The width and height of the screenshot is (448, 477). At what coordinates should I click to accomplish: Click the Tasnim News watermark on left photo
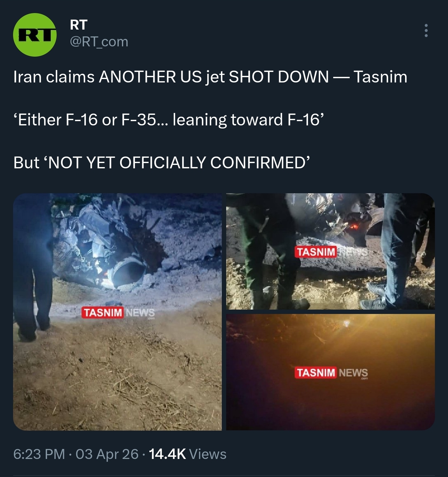118,313
